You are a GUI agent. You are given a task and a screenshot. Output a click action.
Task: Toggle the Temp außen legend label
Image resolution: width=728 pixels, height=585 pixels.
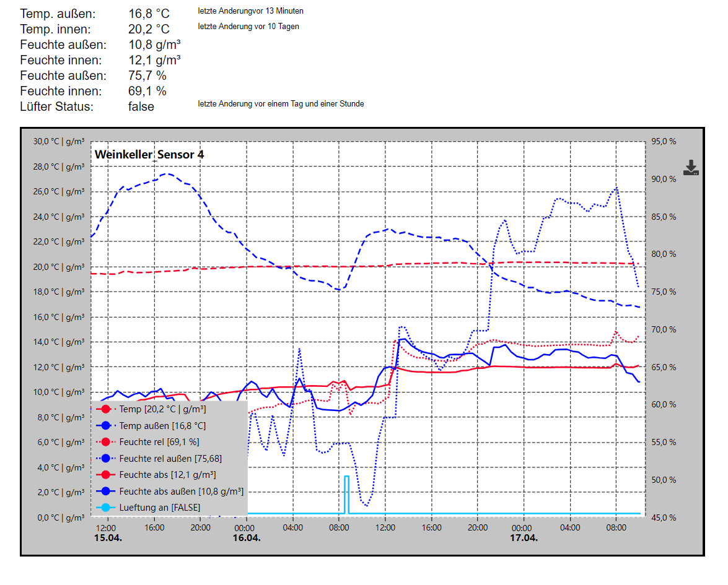pos(162,426)
